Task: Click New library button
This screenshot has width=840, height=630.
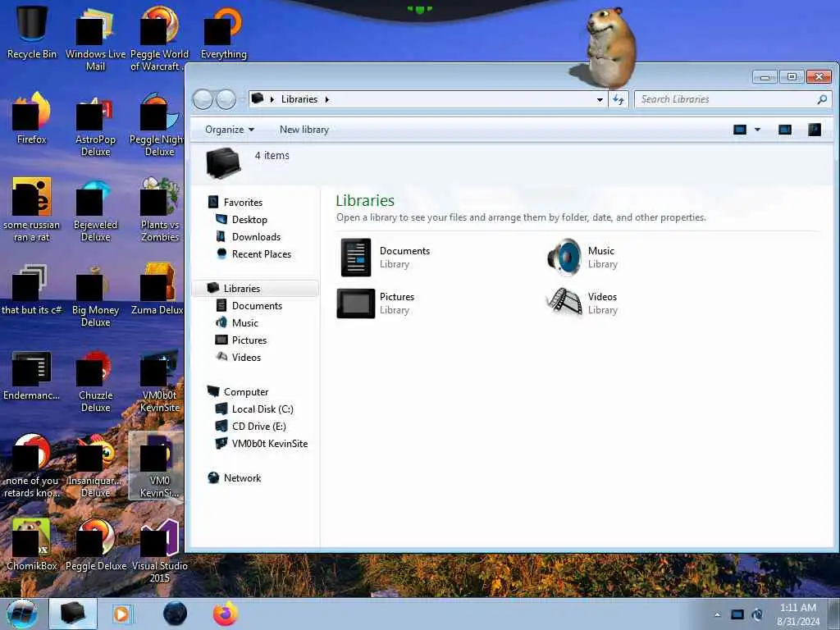Action: click(x=304, y=130)
